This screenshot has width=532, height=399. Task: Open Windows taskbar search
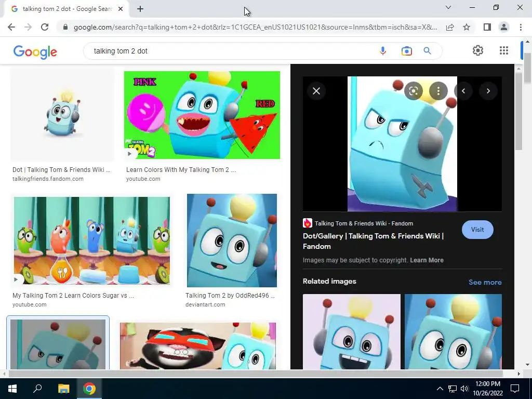point(37,389)
